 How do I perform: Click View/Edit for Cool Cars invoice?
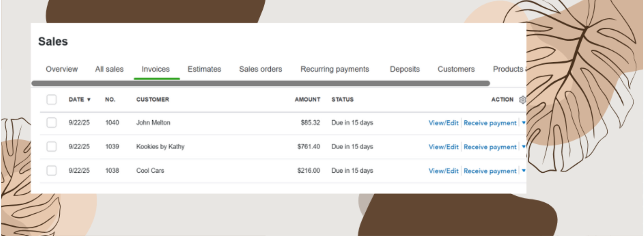(443, 171)
